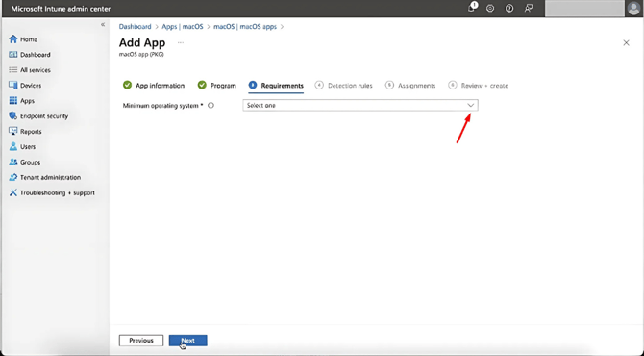Open the ellipsis menu beside Add App
Screen dimensions: 644x356
pos(181,42)
